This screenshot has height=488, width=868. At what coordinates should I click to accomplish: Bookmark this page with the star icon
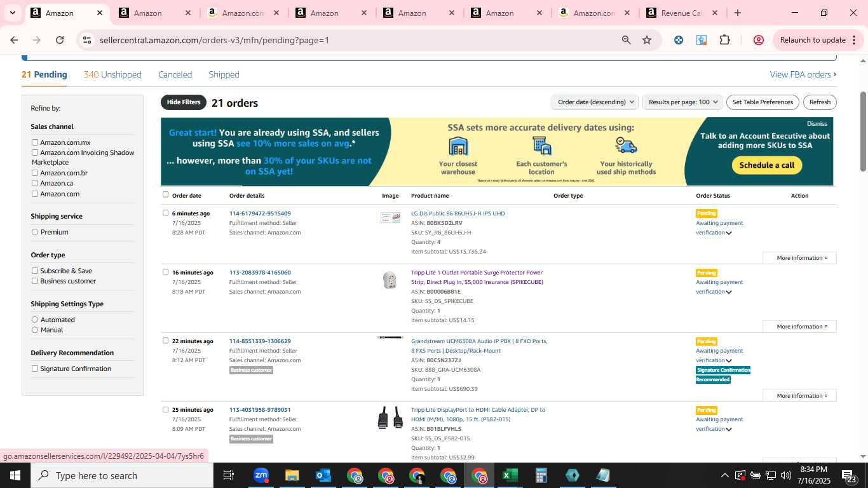647,40
